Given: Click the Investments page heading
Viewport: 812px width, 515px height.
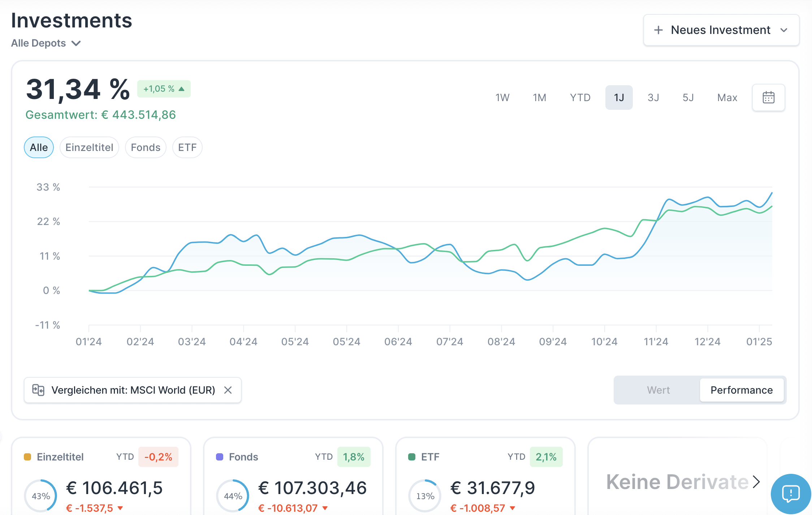Looking at the screenshot, I should pos(72,20).
